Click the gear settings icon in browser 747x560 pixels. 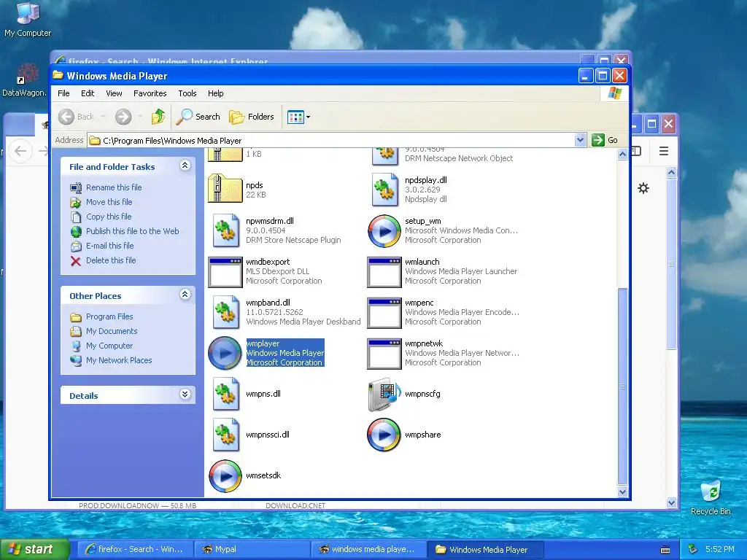[x=643, y=188]
